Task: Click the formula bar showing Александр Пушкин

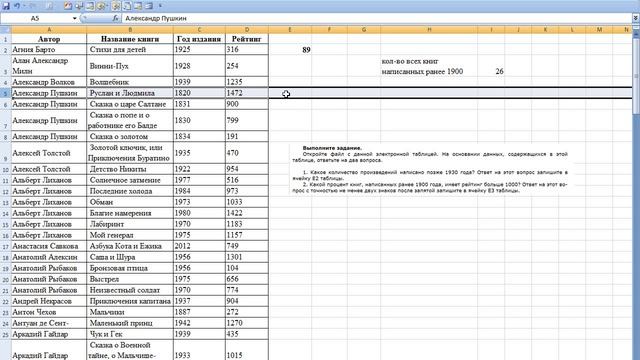Action: point(376,18)
